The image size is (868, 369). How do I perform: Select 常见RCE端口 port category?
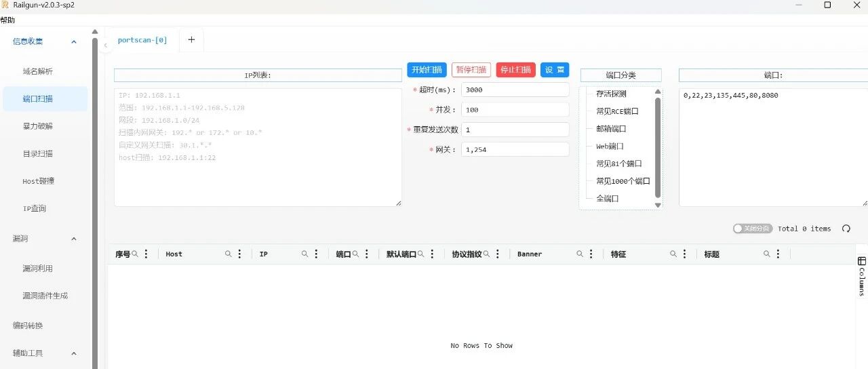[617, 111]
